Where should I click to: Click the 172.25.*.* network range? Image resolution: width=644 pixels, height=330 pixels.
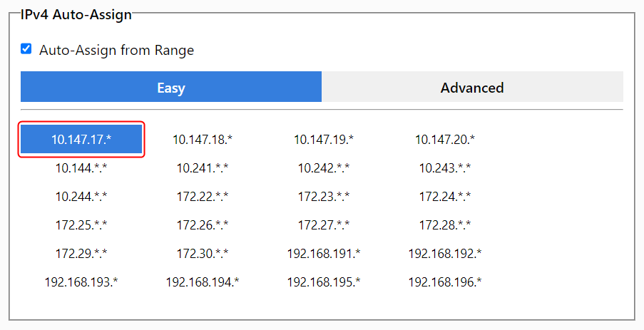[81, 225]
